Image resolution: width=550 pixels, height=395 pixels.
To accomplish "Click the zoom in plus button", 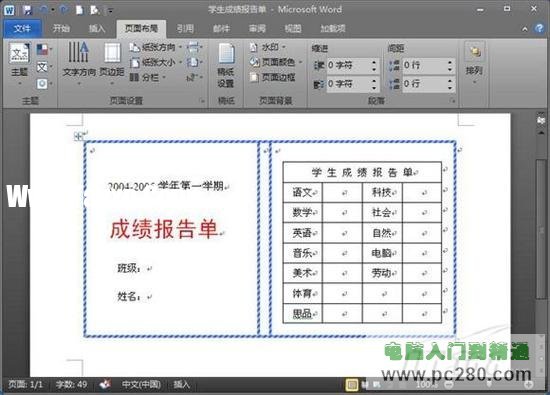I will (529, 385).
